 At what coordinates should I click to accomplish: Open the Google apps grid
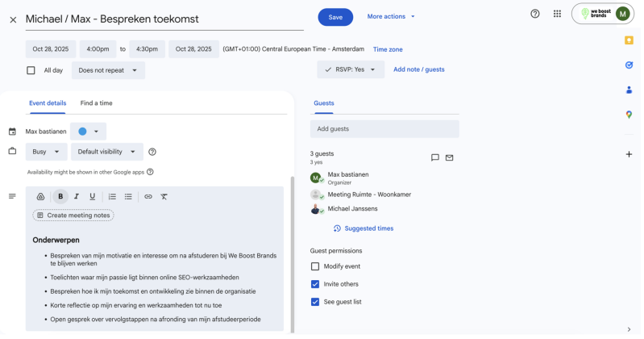557,14
